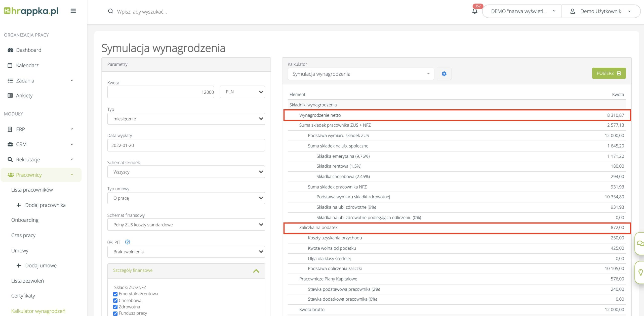Uncheck Emerytalna/rentowa checkbox

115,294
